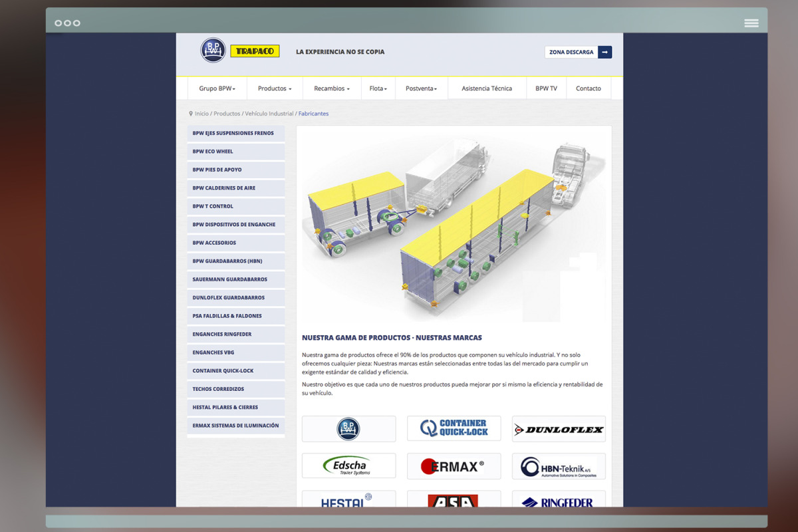This screenshot has height=532, width=798.
Task: Click the Zona Descarga button
Action: (x=578, y=52)
